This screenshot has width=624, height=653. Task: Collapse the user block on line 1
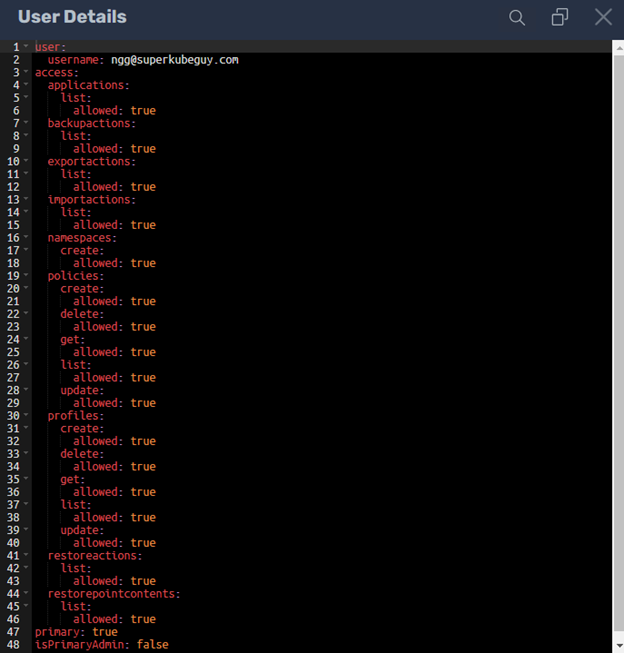point(26,46)
